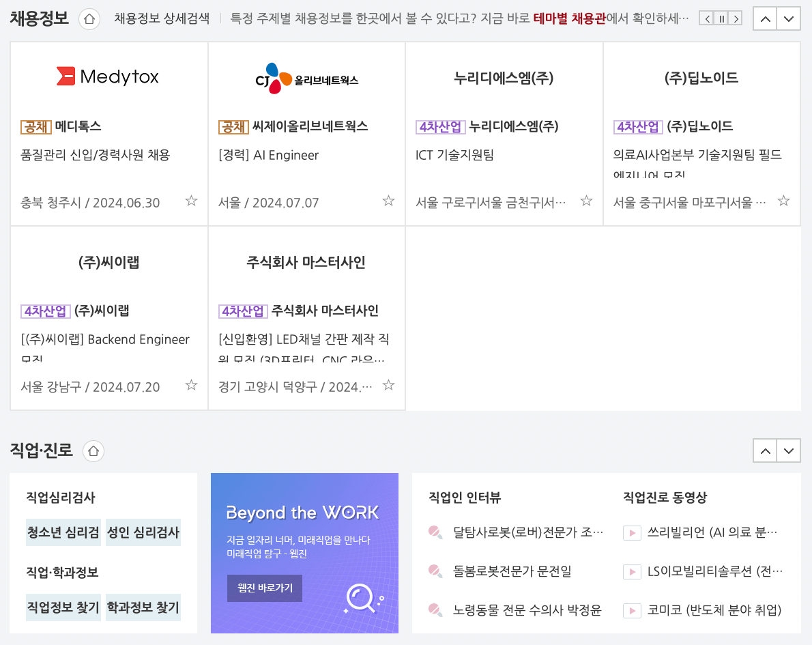812x645 pixels.
Task: Open 품질관리 신입/경력사원 채용 posting
Action: 96,155
